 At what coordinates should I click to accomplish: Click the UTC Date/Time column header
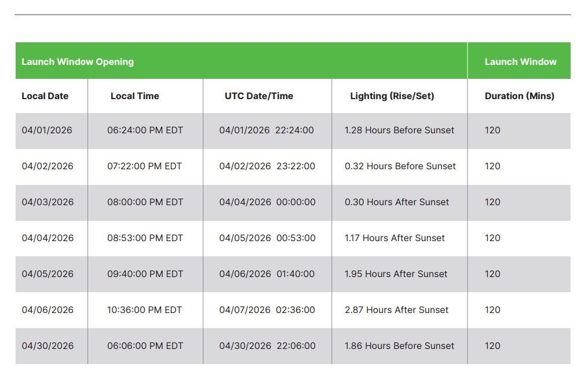[259, 96]
